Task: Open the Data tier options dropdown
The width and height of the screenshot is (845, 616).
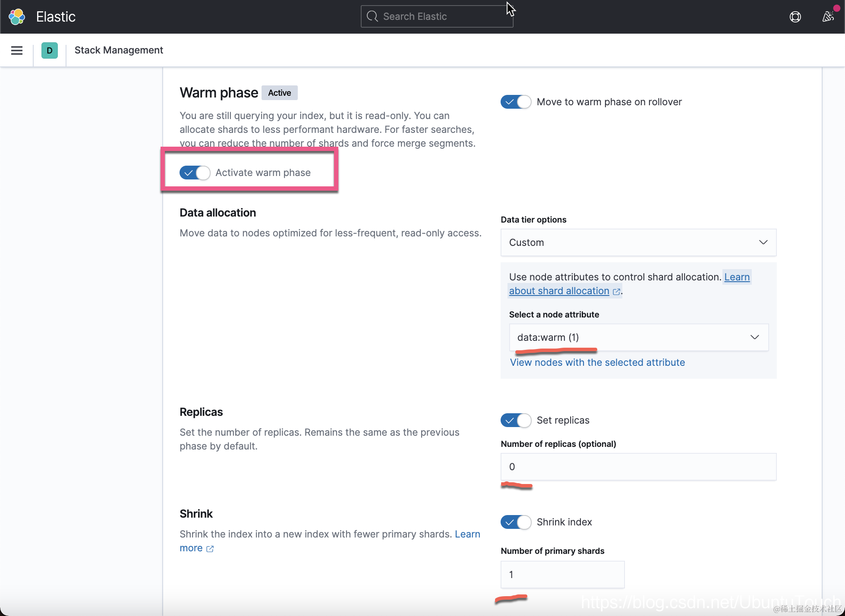Action: [638, 242]
